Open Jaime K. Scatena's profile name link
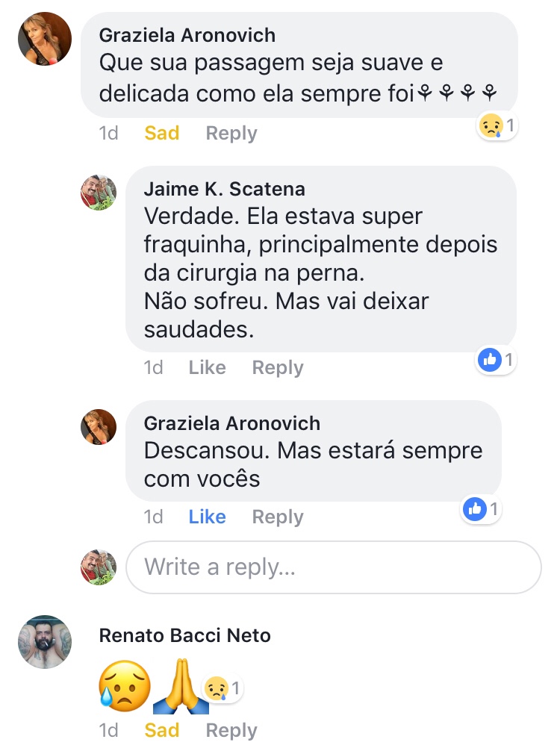Screen dimensions: 560x754 pyautogui.click(x=225, y=189)
